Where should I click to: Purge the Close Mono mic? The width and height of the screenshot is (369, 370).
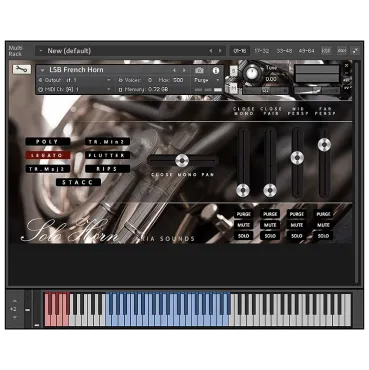click(x=243, y=214)
